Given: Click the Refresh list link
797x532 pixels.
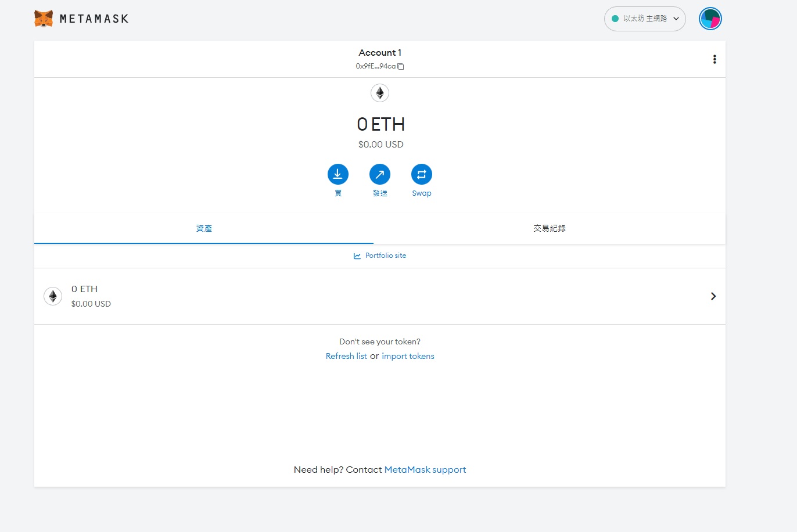Looking at the screenshot, I should [x=346, y=356].
